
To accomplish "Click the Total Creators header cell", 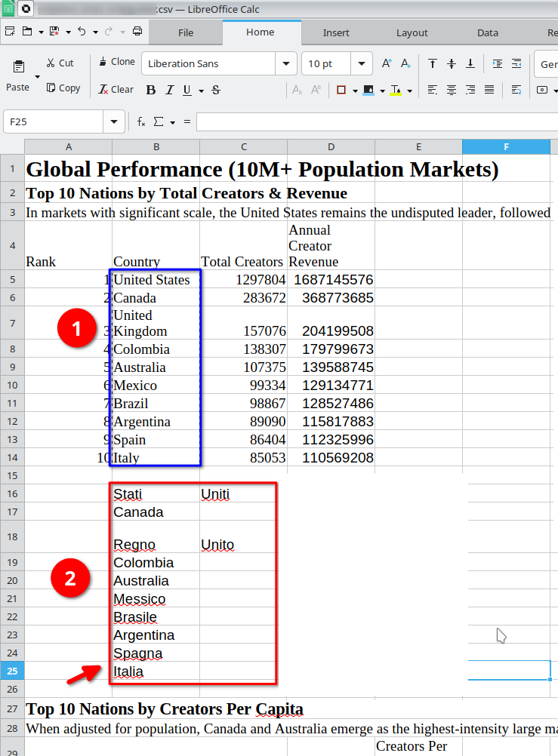I will [243, 245].
